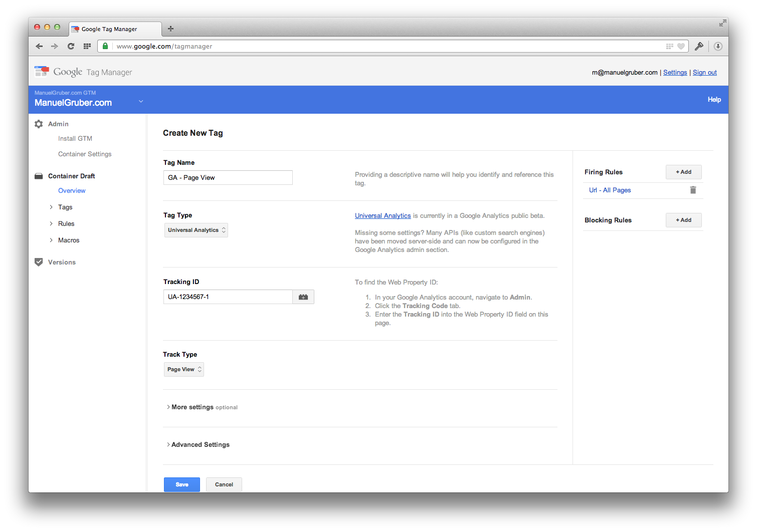
Task: Open the Universal Analytics help link
Action: (x=383, y=215)
